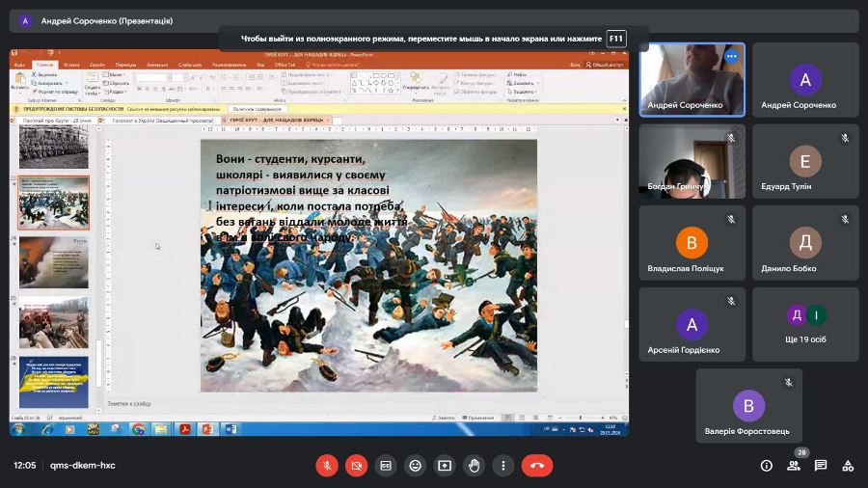Viewport: 868px width, 488px height.
Task: Open the activities icon
Action: pos(848,465)
